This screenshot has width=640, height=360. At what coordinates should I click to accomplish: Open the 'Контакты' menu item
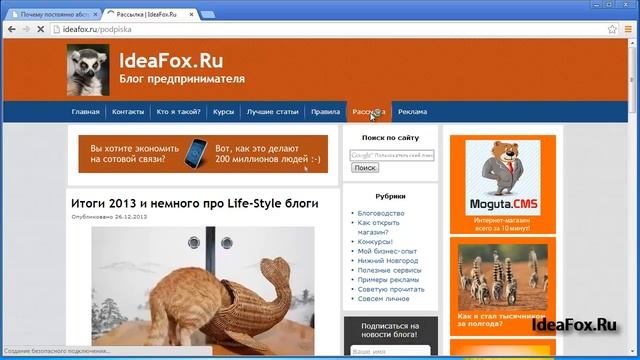pos(128,112)
